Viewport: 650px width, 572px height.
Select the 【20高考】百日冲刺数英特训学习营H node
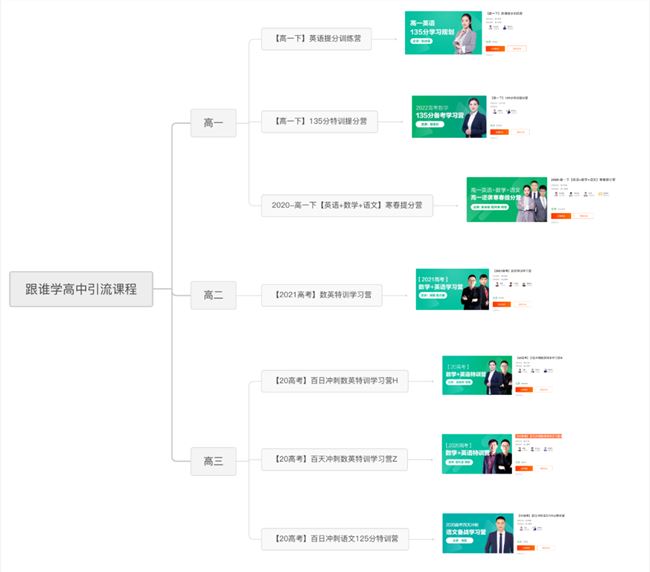point(335,381)
